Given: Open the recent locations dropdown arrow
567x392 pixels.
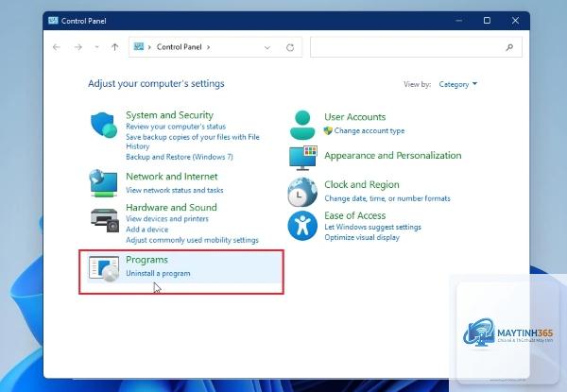Looking at the screenshot, I should [x=96, y=47].
